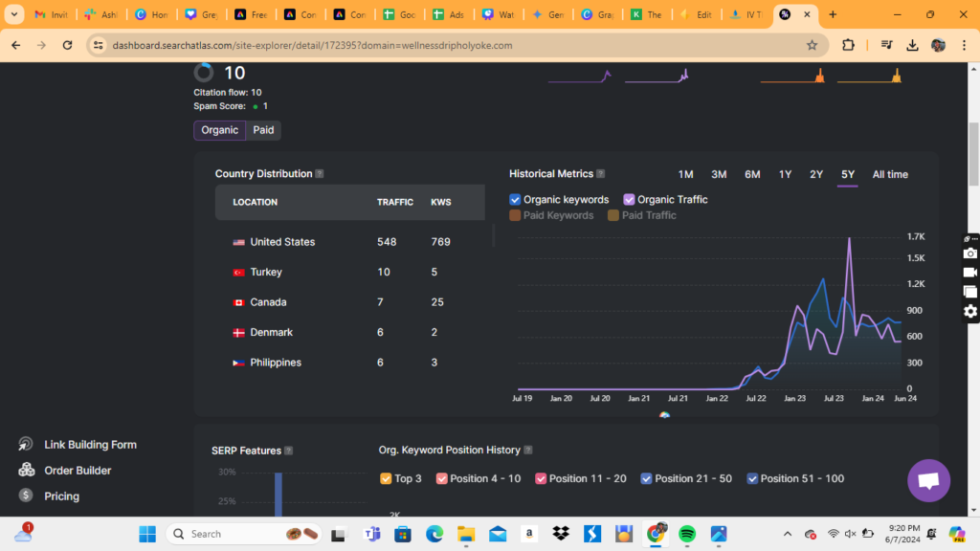The image size is (980, 551).
Task: Click the Link Building Form sidebar icon
Action: [x=26, y=445]
